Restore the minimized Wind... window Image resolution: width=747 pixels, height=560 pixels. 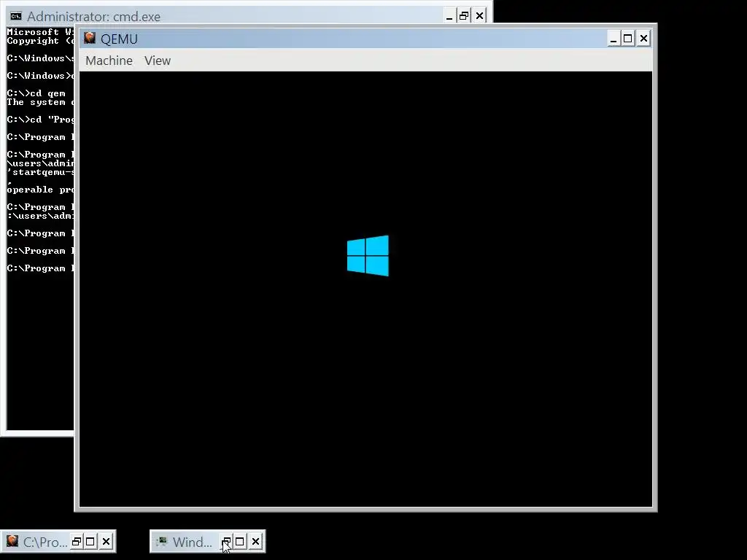(226, 542)
